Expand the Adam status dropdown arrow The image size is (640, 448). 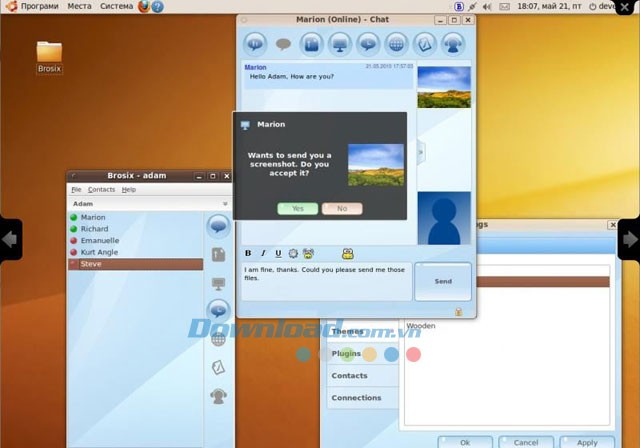225,204
